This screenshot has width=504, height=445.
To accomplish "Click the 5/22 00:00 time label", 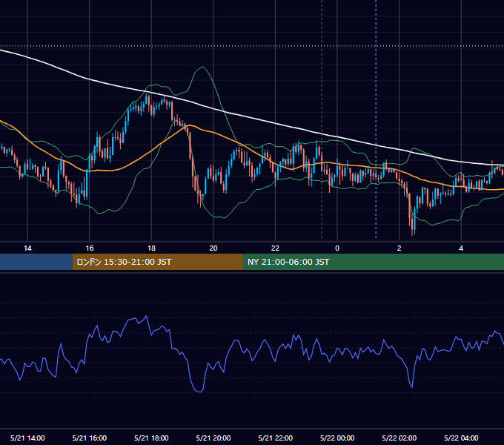I will point(337,438).
